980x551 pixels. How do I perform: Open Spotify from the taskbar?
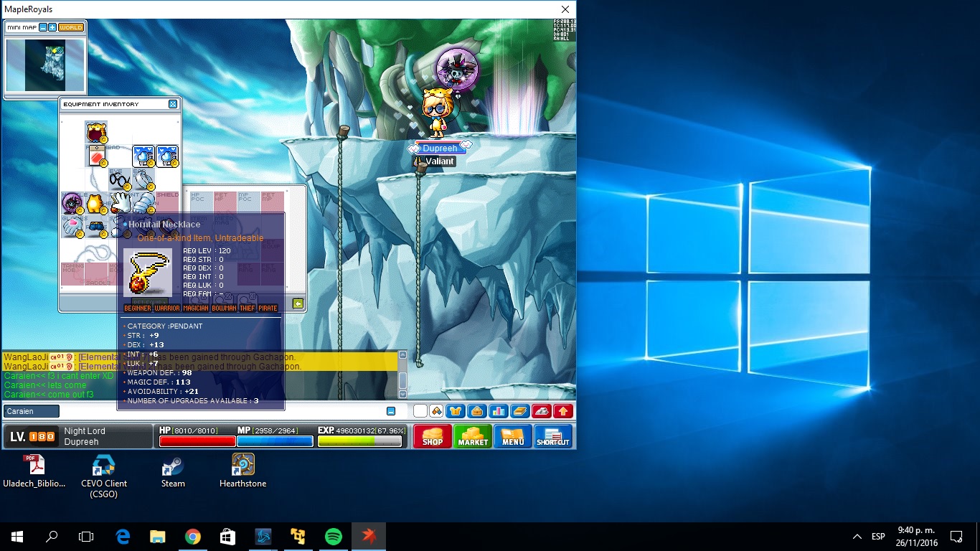333,537
